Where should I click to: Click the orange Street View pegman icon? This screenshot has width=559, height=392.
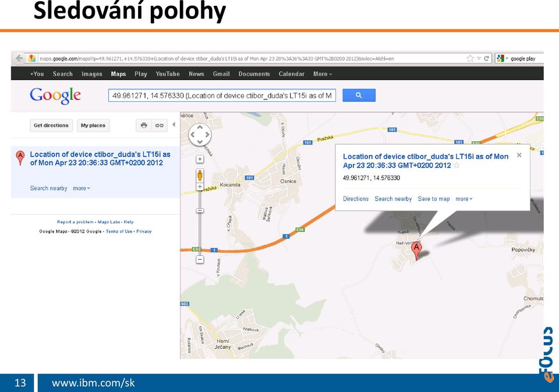[x=200, y=176]
